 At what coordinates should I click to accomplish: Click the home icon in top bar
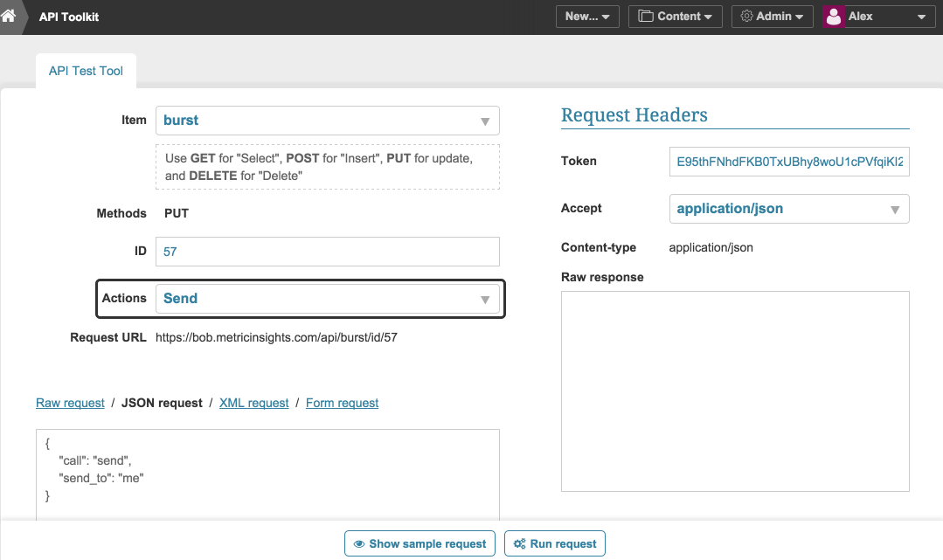pyautogui.click(x=9, y=15)
